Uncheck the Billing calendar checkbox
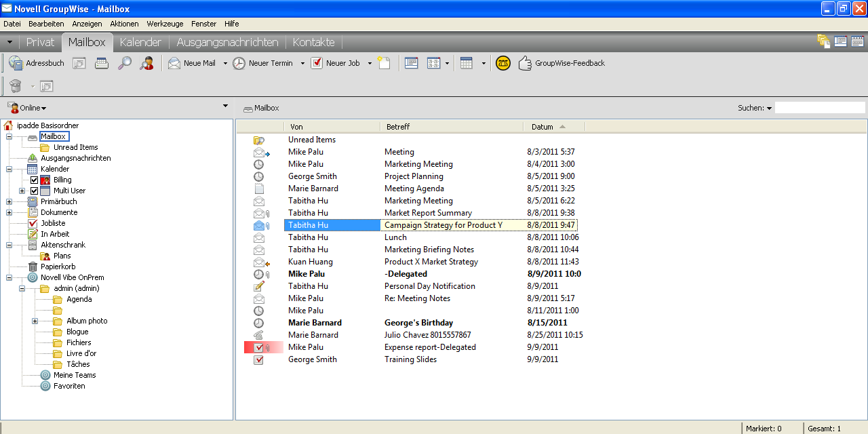Viewport: 868px width, 434px height. pos(35,180)
